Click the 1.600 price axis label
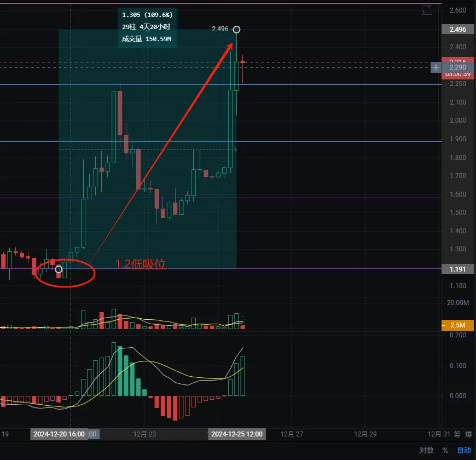Screen dimensions: 476x460 pyautogui.click(x=458, y=194)
